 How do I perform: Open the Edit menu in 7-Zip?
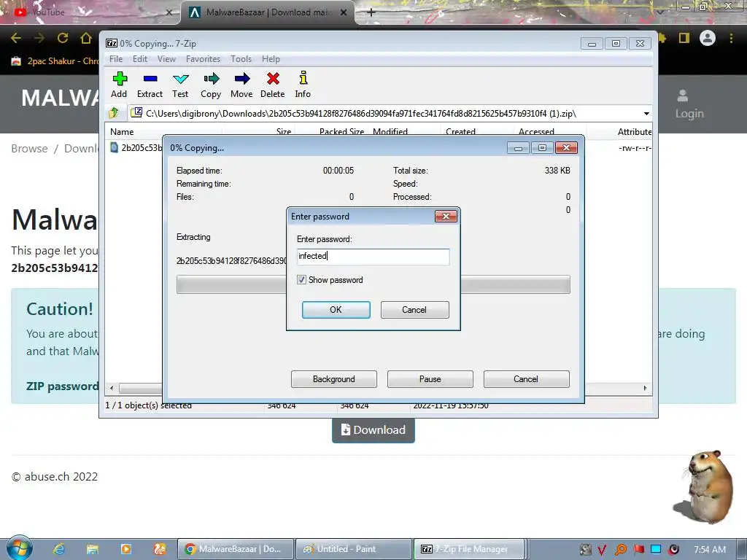[x=139, y=59]
